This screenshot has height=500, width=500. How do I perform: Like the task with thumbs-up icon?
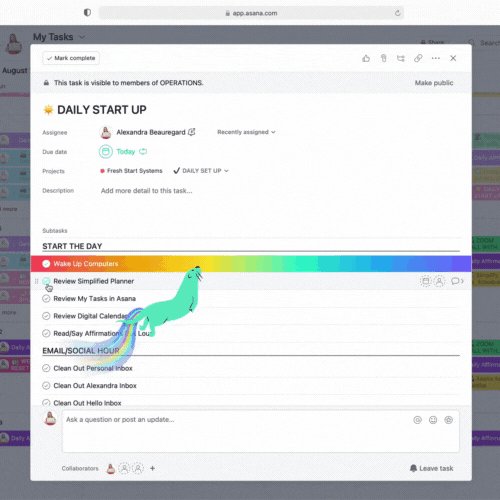click(366, 58)
